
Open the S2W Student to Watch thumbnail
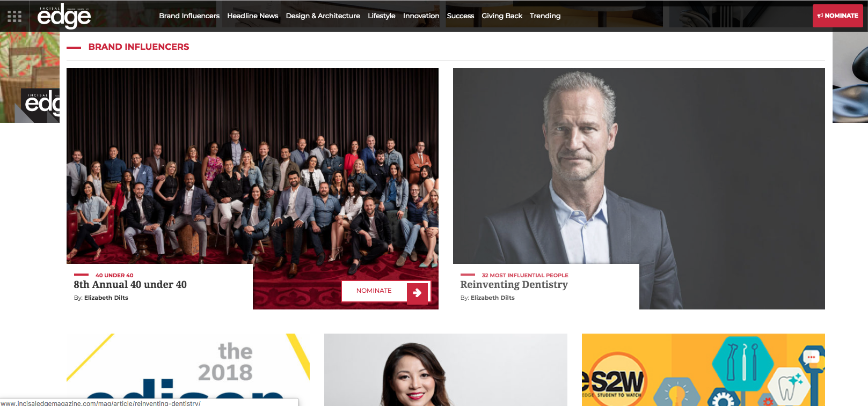coord(703,370)
